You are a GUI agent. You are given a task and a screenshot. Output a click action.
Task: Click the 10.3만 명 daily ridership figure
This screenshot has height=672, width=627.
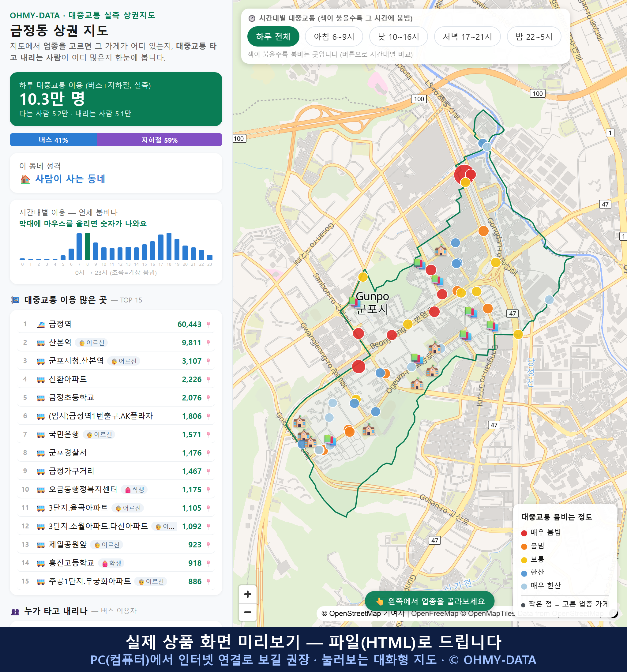pyautogui.click(x=52, y=99)
